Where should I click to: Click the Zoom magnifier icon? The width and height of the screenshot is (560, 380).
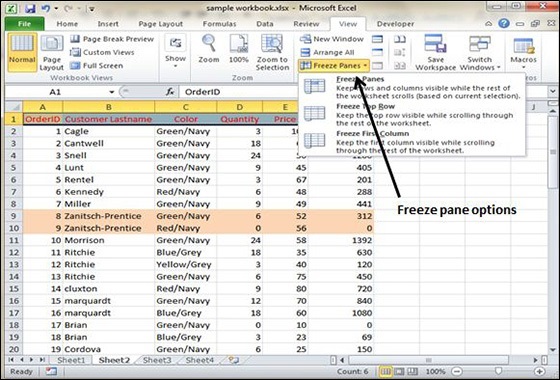[x=209, y=49]
